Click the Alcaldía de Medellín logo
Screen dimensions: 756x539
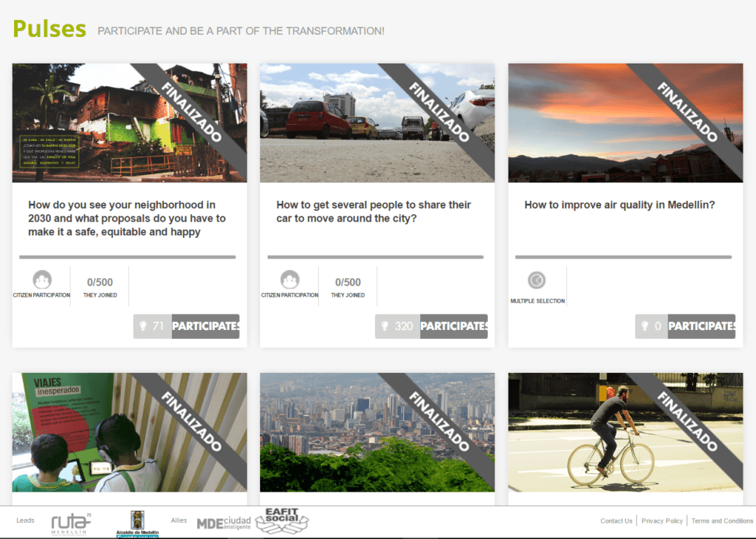[137, 523]
